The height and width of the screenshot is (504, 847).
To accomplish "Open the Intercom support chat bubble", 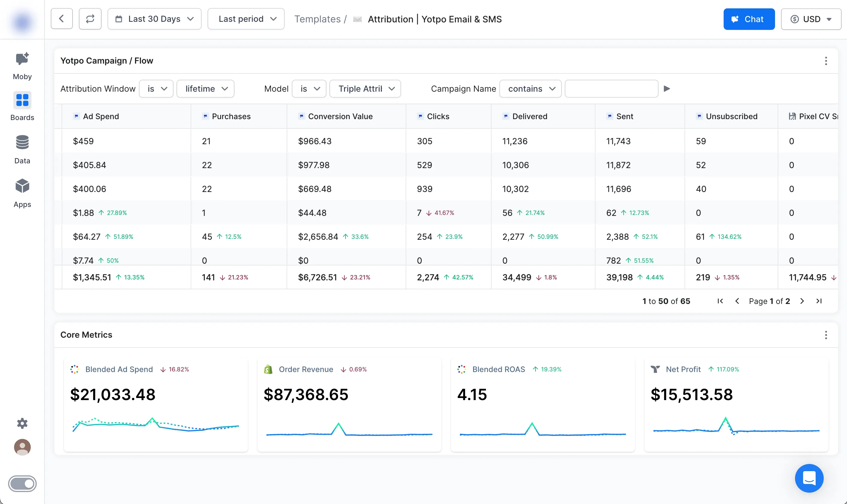I will (809, 478).
